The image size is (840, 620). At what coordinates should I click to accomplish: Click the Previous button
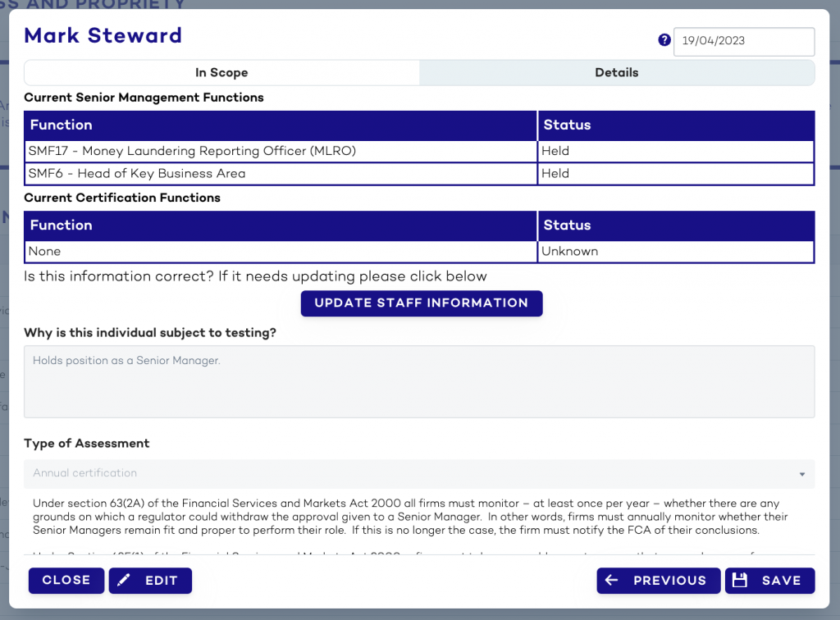[x=659, y=581]
